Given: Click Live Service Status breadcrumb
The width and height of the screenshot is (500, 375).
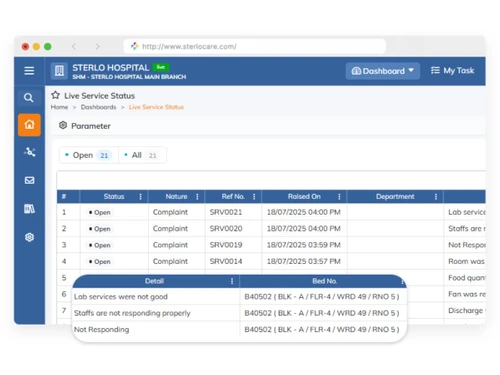Looking at the screenshot, I should point(156,107).
